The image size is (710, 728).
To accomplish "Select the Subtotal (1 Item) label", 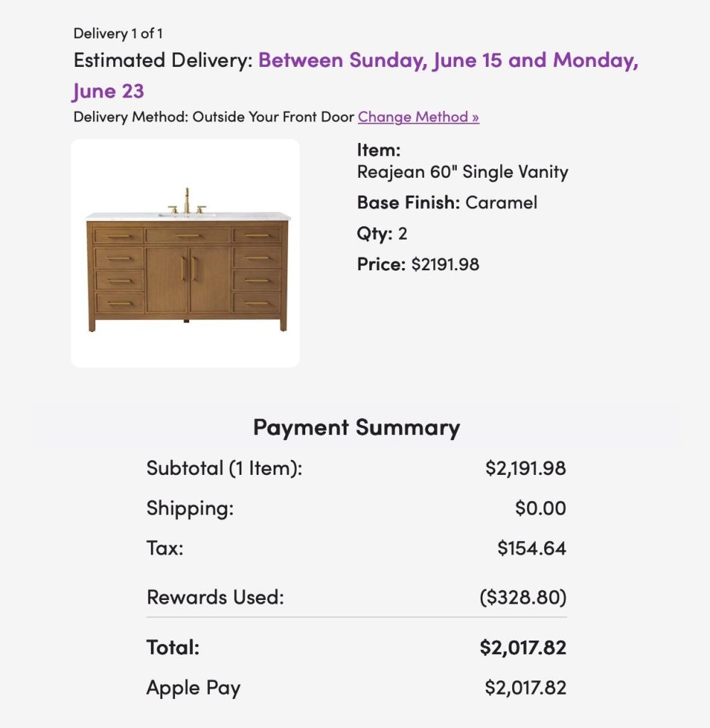I will 224,469.
